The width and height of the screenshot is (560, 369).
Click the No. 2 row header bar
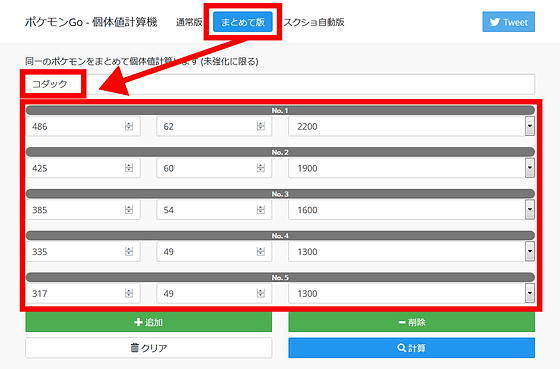pos(280,152)
